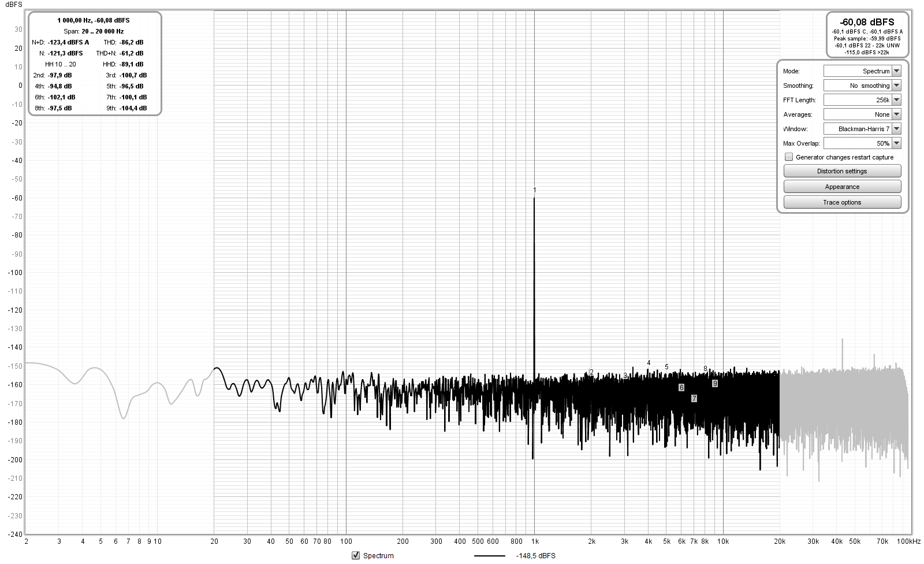Click harmonic marker 6 on the spectrum
Image resolution: width=924 pixels, height=564 pixels.
pos(681,388)
